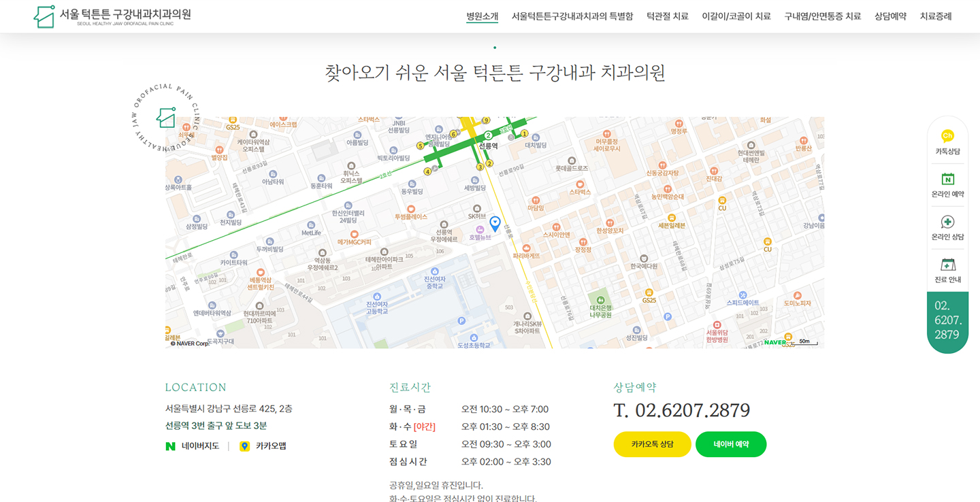The height and width of the screenshot is (502, 980).
Task: Click the parking P icon on map
Action: pos(461,320)
